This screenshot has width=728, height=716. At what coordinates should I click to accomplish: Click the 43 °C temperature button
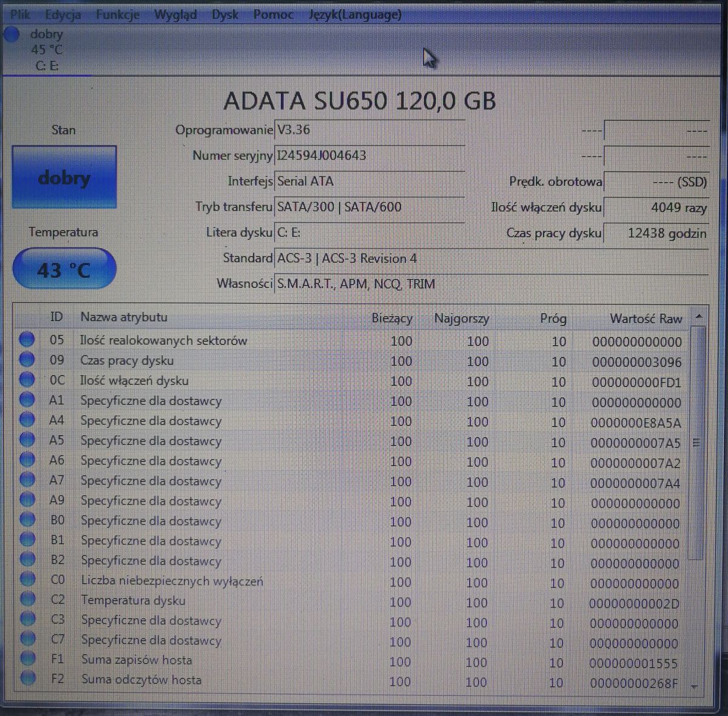(64, 269)
